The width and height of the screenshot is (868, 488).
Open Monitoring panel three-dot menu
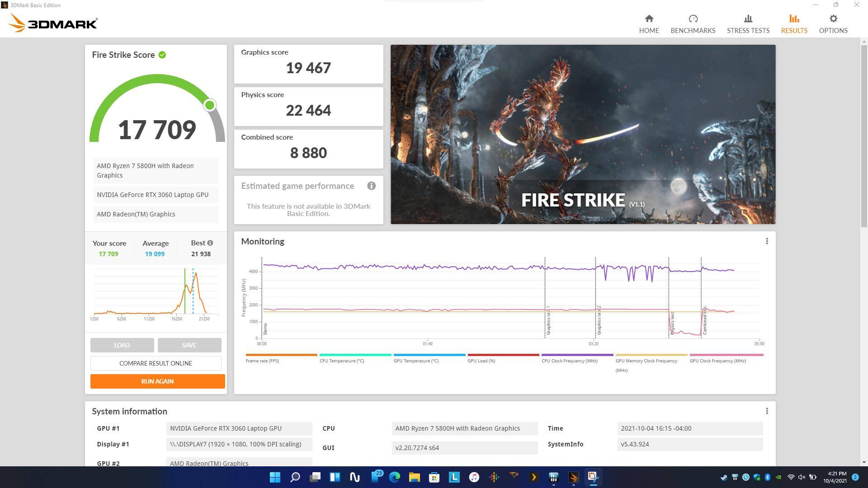point(767,241)
